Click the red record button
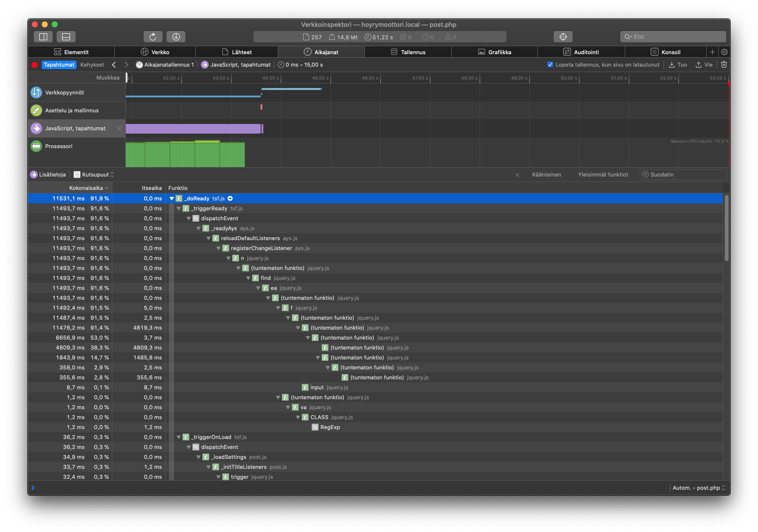 pyautogui.click(x=34, y=65)
